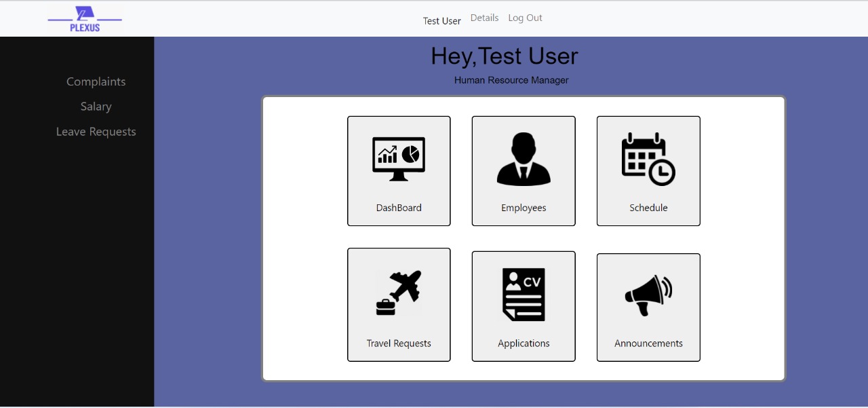Open Complaints from the sidebar
Viewport: 868px width, 408px height.
coord(96,81)
